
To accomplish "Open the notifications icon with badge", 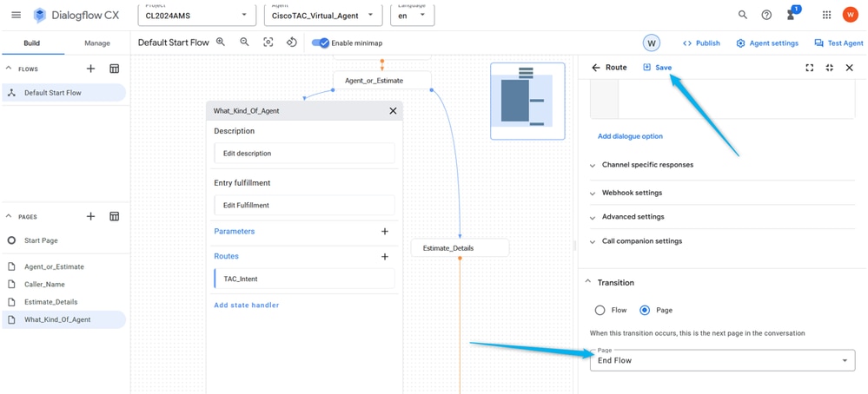I will 793,14.
